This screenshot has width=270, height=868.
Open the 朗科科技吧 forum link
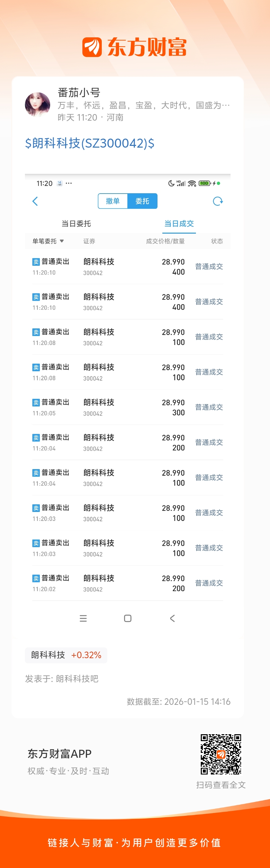point(77,679)
